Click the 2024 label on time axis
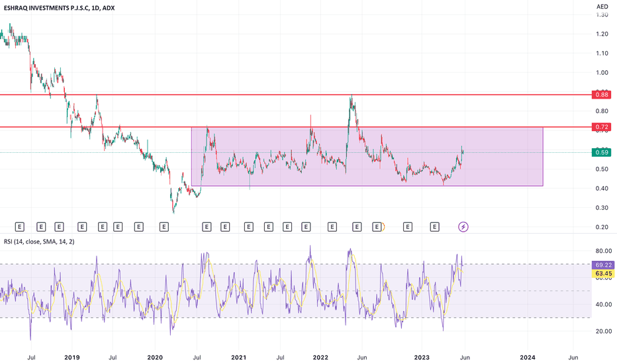Screen dimensions: 617x364 (x=527, y=357)
